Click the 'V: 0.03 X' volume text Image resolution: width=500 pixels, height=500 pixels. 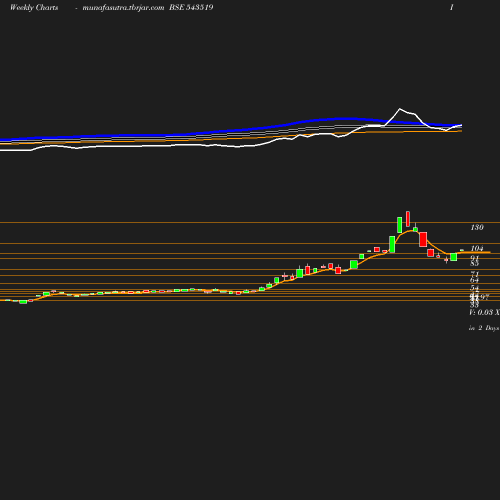(x=484, y=312)
